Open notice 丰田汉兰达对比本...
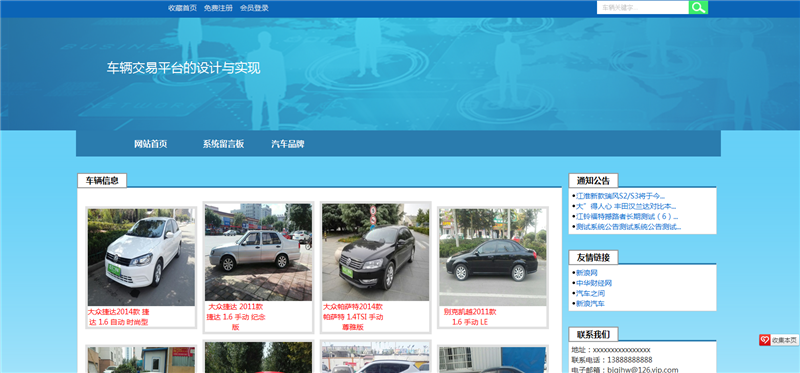This screenshot has width=800, height=373. point(626,207)
